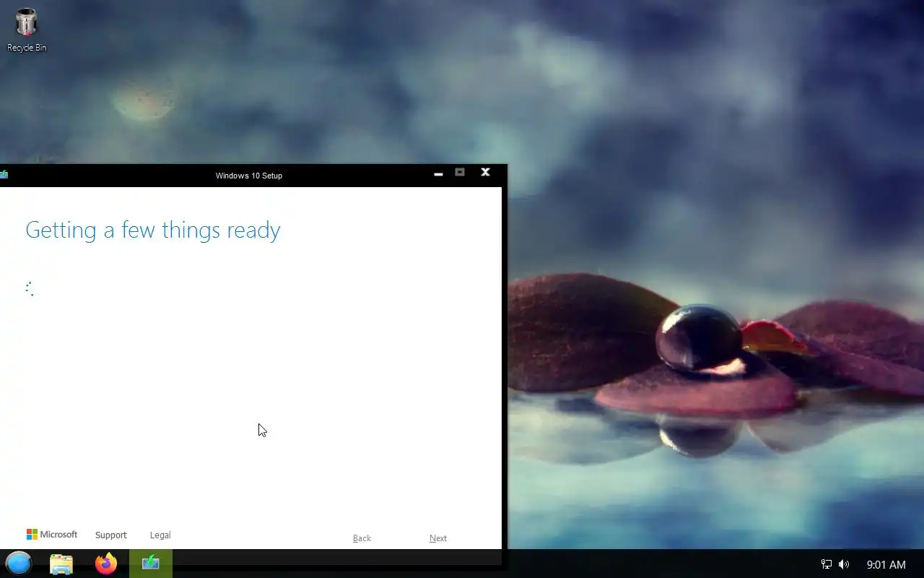Screen dimensions: 924x578
Task: Select Windows 10 Setup taskbar icon
Action: pos(151,564)
